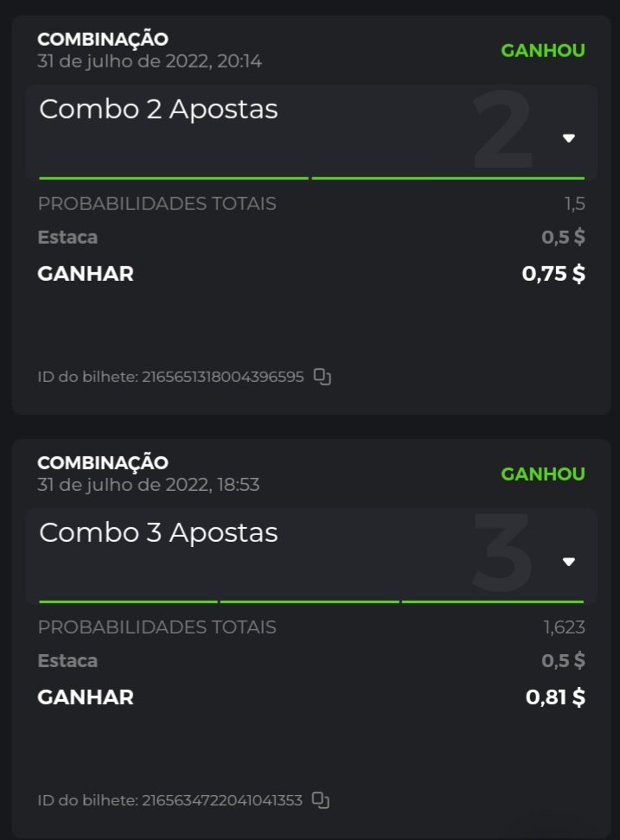
Task: Click the large faded 2 watermark
Action: pos(502,130)
